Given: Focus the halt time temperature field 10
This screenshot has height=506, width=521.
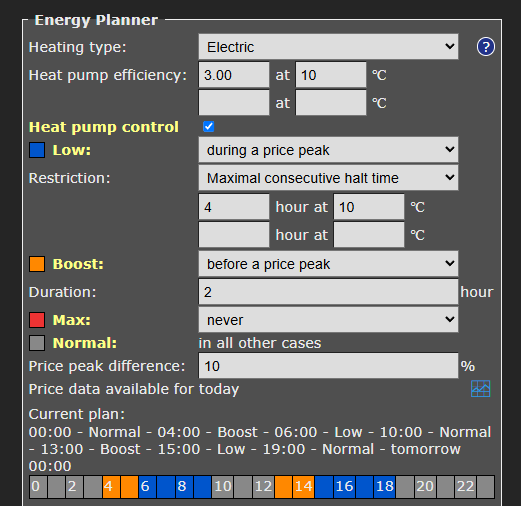Looking at the screenshot, I should point(369,207).
